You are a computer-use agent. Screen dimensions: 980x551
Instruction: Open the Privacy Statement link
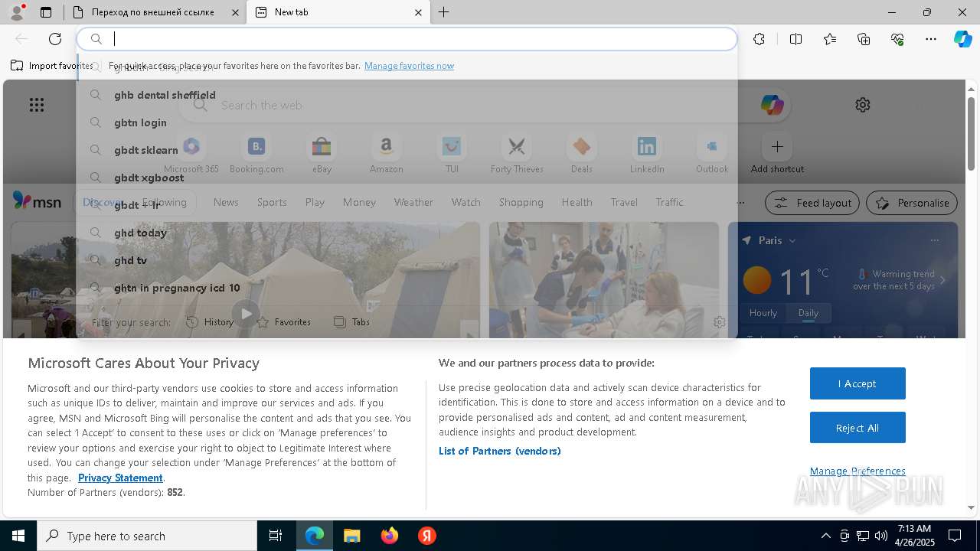point(120,478)
